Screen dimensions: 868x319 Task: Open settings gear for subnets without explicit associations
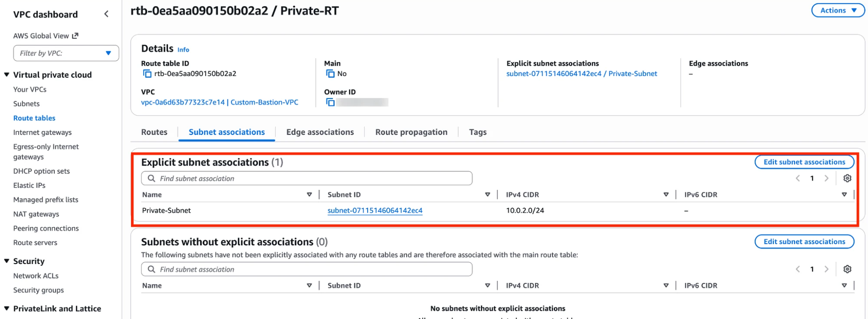(847, 269)
